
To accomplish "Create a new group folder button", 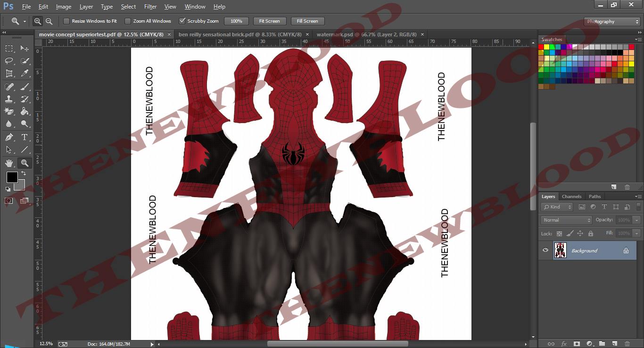I will 602,344.
